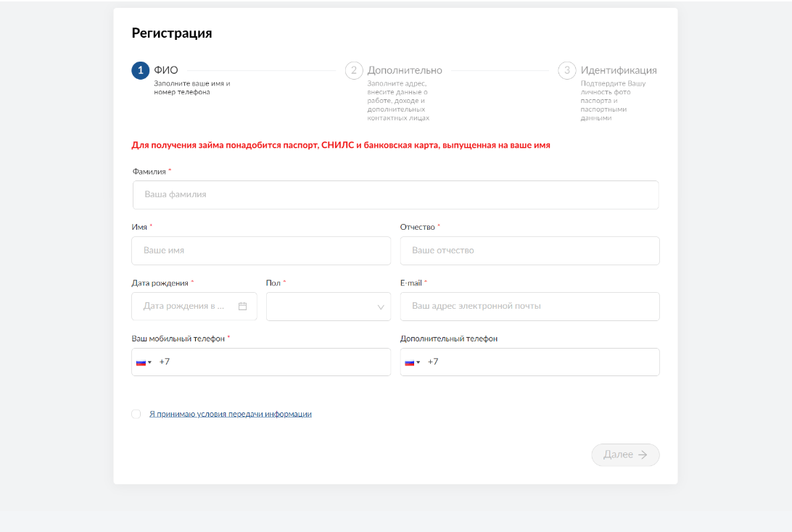Click the mobile phone number field
792x532 pixels.
261,362
